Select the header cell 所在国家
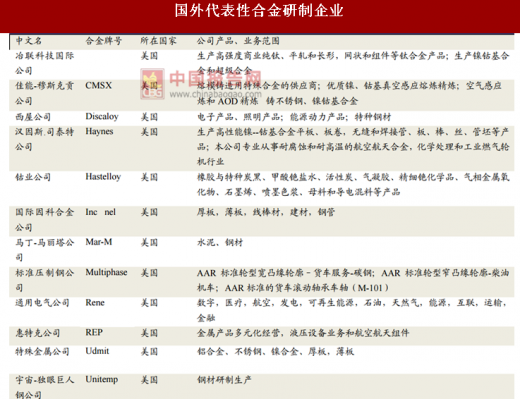 coord(158,41)
